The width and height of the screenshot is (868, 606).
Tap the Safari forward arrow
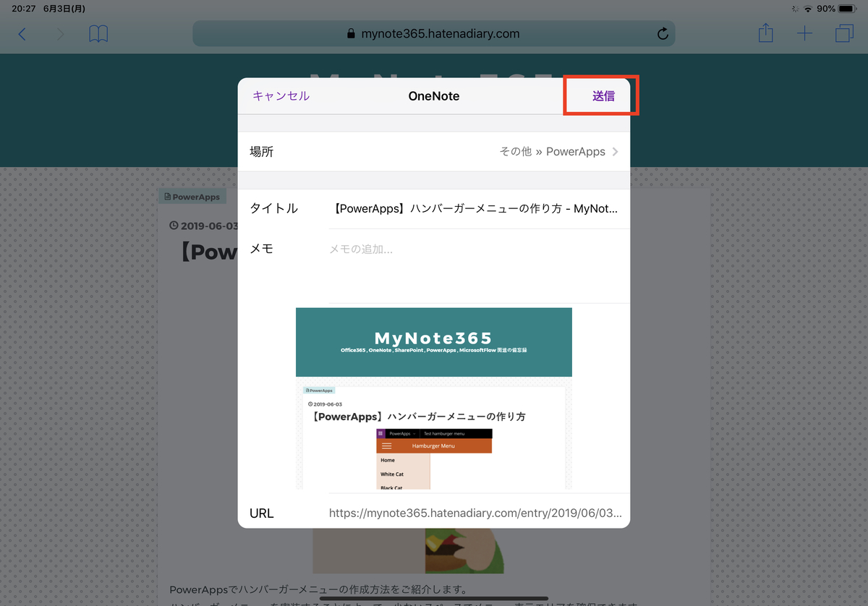pos(60,34)
